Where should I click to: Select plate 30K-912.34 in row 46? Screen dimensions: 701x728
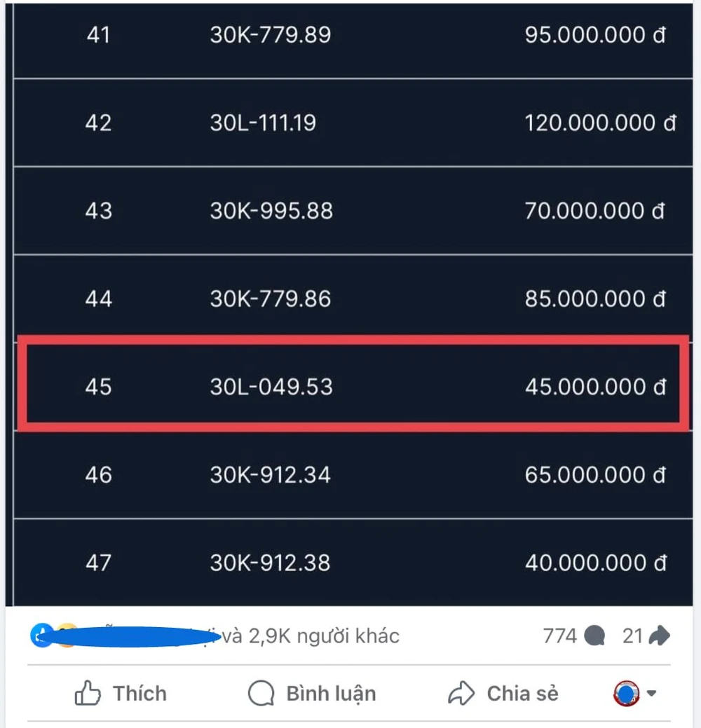(271, 475)
